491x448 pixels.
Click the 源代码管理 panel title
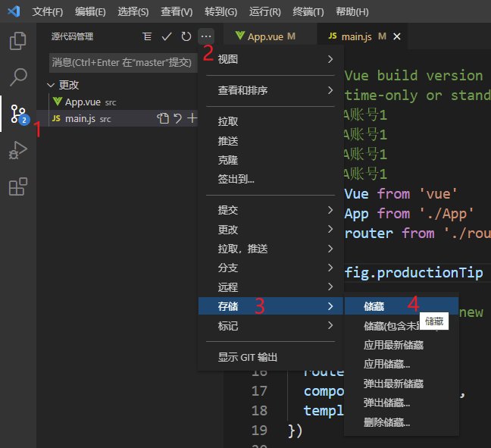[72, 36]
